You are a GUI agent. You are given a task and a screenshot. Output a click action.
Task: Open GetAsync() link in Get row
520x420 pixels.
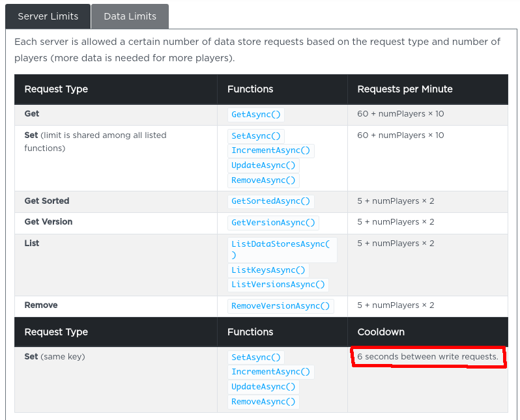255,115
